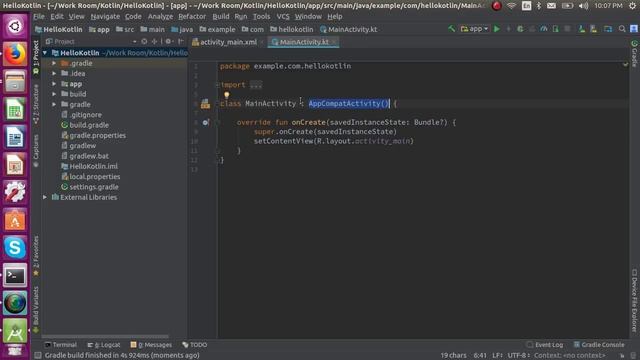Expand the .gradle folder
Viewport: 640px width, 360px height.
(x=54, y=63)
